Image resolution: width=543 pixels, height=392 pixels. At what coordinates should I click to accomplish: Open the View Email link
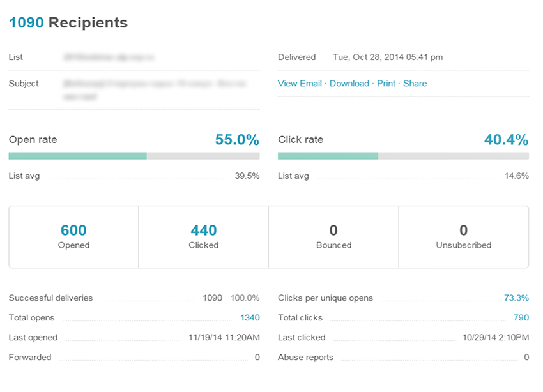point(300,84)
